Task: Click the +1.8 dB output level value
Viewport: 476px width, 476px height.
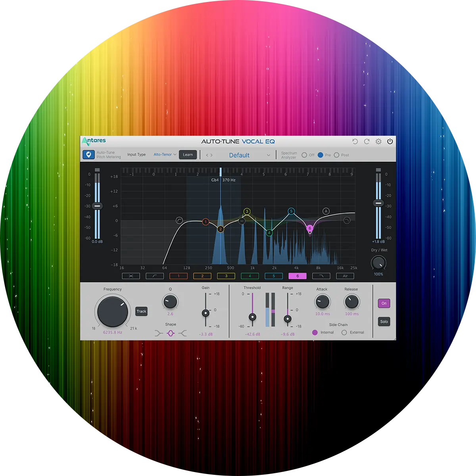Action: (378, 242)
